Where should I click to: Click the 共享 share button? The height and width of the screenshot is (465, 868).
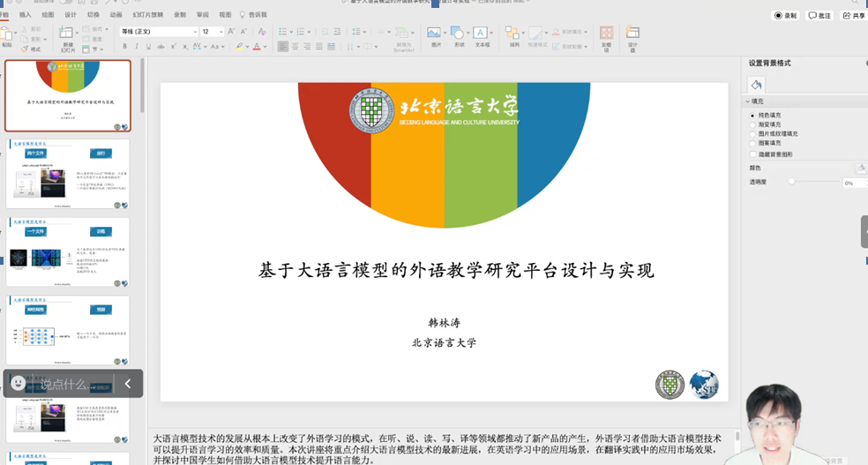click(854, 16)
